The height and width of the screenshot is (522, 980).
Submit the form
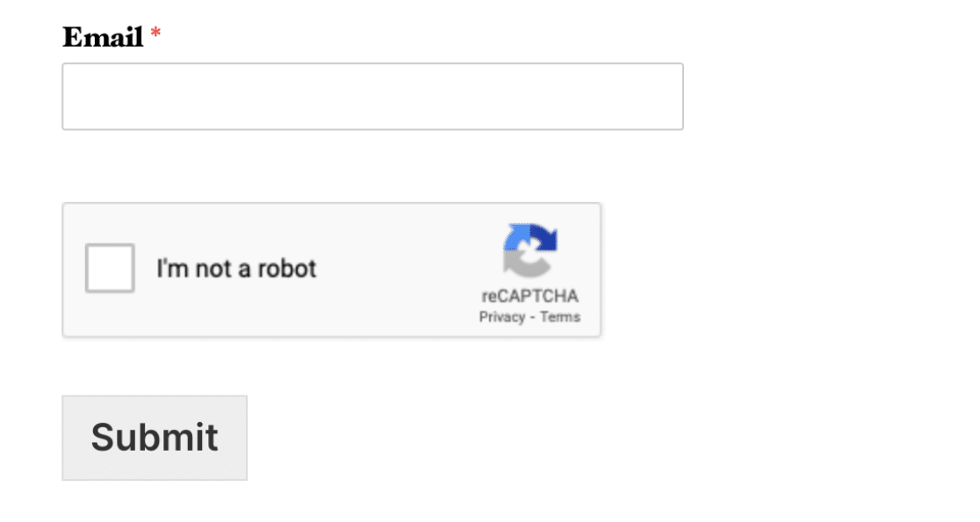pyautogui.click(x=155, y=438)
